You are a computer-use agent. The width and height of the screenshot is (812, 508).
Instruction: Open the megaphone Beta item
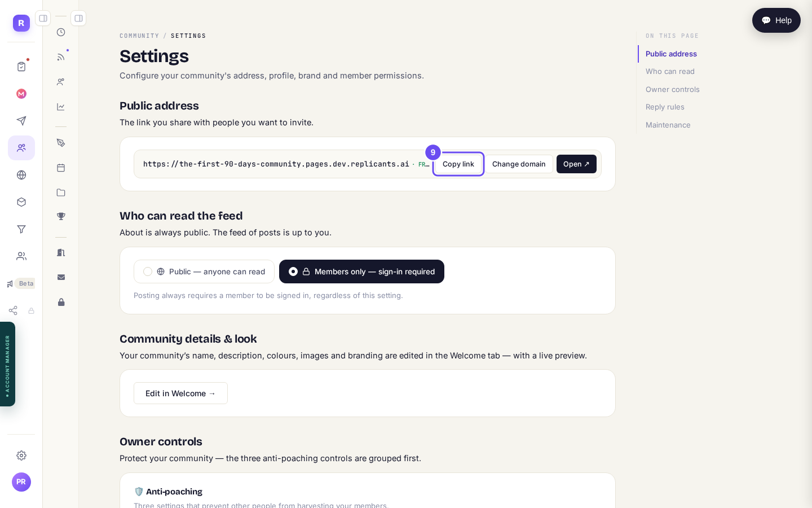pos(21,283)
